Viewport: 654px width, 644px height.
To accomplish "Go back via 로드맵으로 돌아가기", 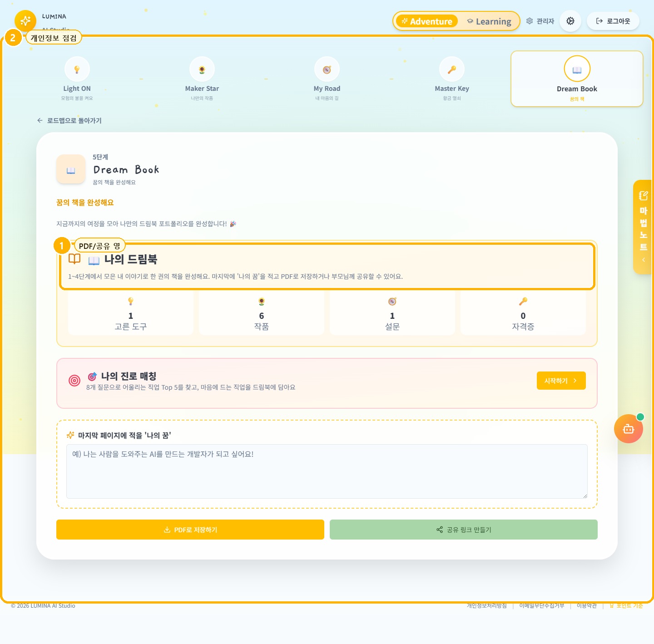I will 69,120.
